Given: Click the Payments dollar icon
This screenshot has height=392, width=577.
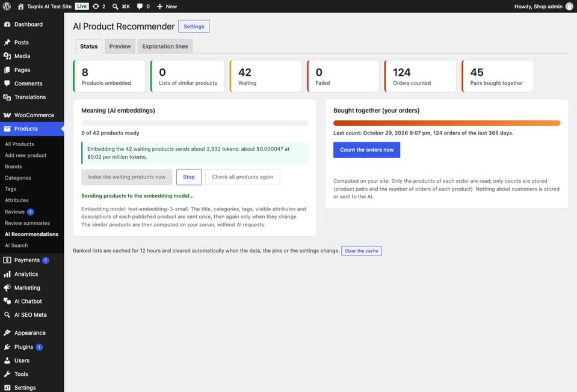Looking at the screenshot, I should [x=7, y=260].
